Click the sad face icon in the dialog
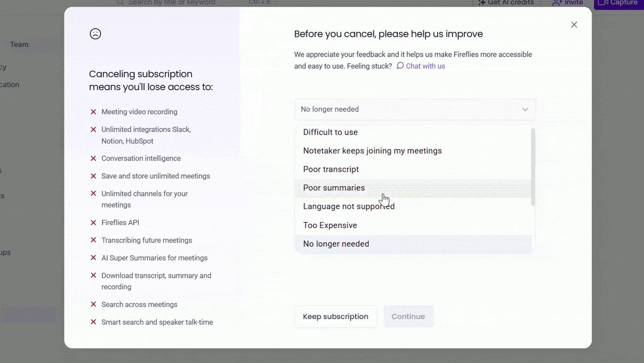This screenshot has height=363, width=644. 95,34
